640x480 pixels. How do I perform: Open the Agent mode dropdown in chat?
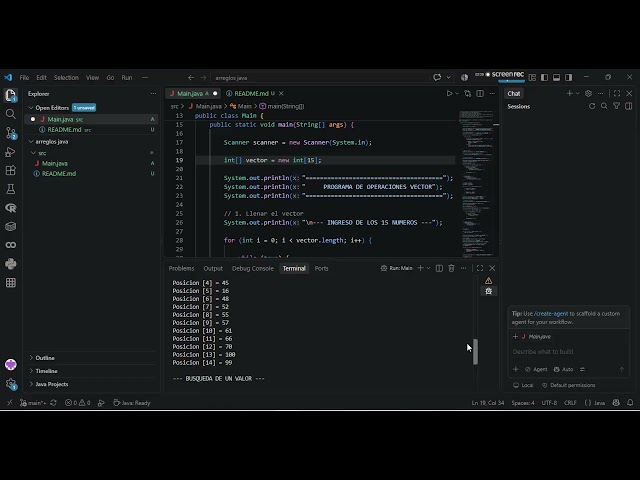pyautogui.click(x=536, y=369)
